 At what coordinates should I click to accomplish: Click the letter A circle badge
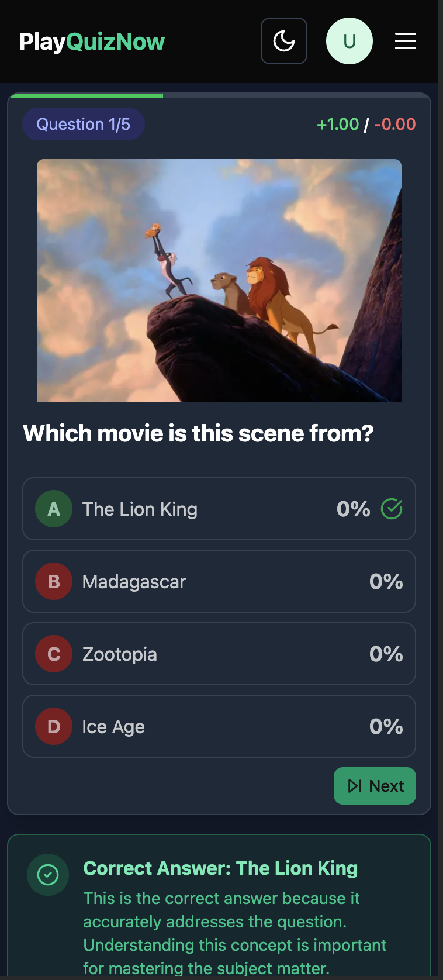click(x=53, y=509)
